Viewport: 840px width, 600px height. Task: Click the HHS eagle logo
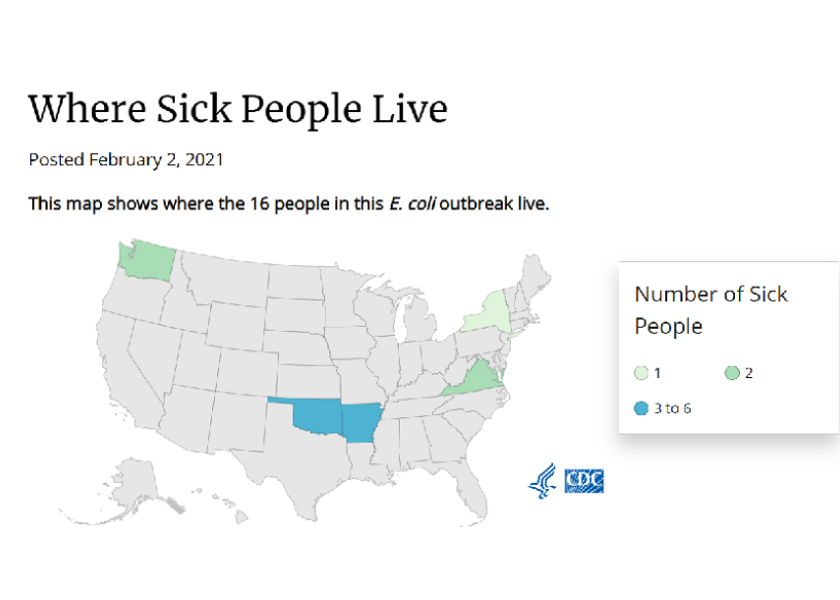tap(542, 481)
